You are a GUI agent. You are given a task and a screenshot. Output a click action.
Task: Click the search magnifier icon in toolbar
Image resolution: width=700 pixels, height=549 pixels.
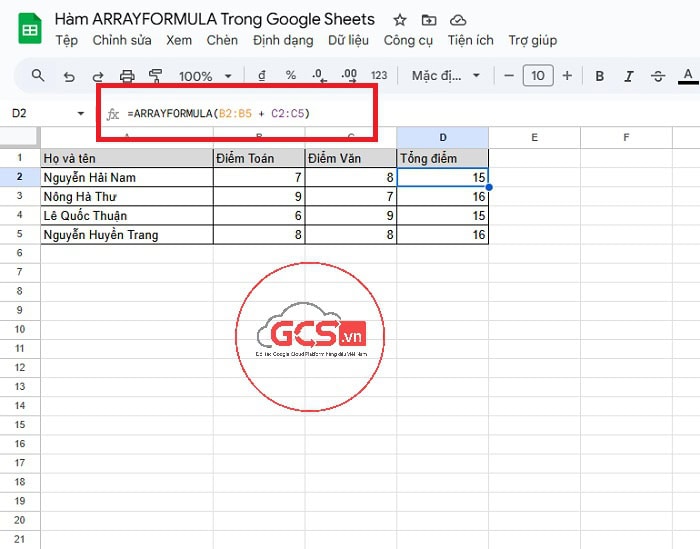[38, 76]
